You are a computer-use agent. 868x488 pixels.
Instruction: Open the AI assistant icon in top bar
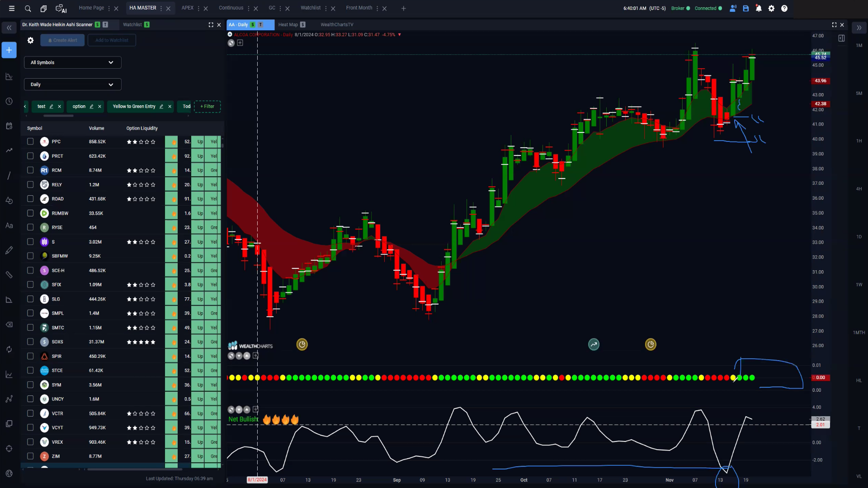[61, 8]
